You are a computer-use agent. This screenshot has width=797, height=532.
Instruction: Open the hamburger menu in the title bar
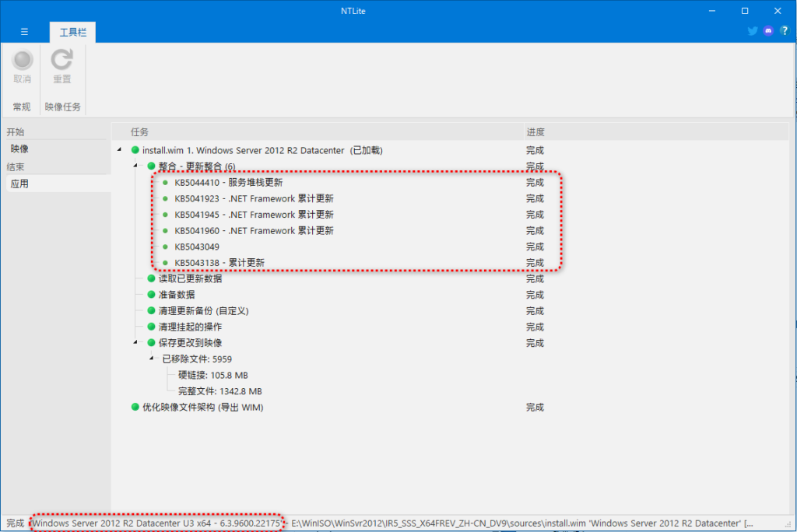[25, 32]
